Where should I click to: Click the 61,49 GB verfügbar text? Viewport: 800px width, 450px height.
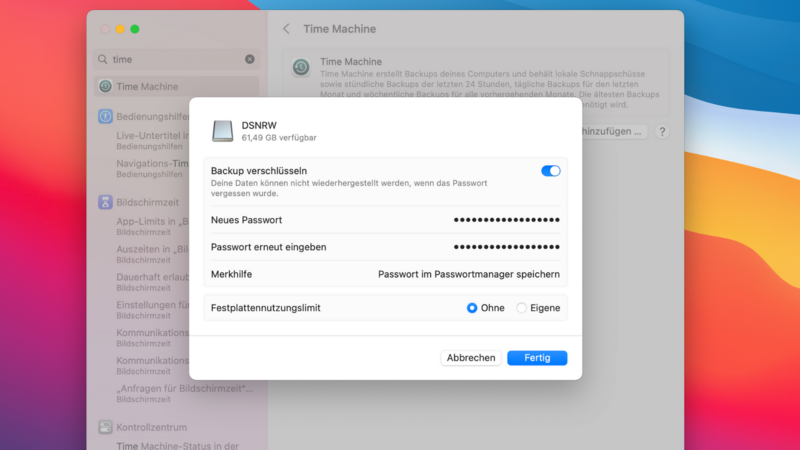click(x=279, y=138)
